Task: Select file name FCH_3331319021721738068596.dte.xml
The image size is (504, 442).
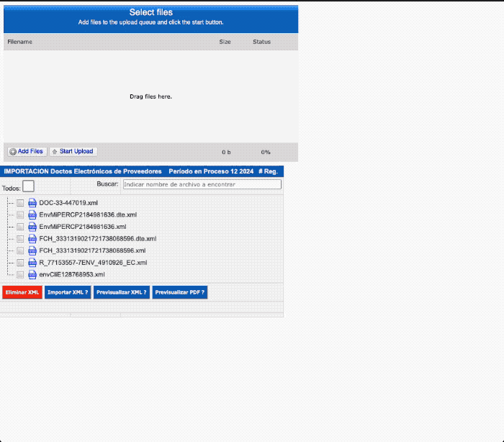Action: [98, 238]
